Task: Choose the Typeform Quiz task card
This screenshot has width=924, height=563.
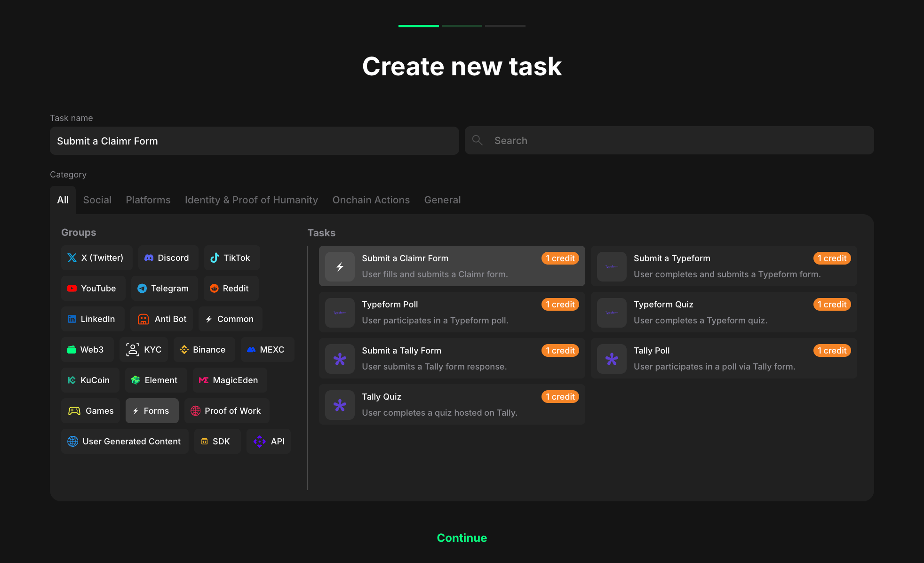Action: 724,312
